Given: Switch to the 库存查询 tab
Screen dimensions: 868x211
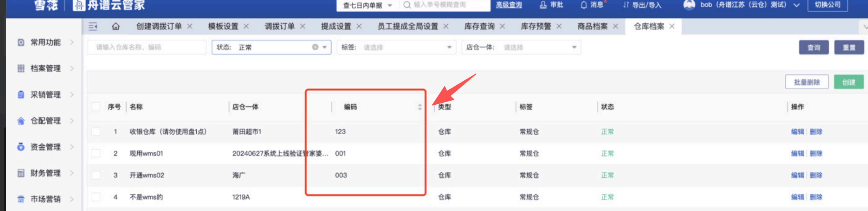Looking at the screenshot, I should [x=479, y=26].
